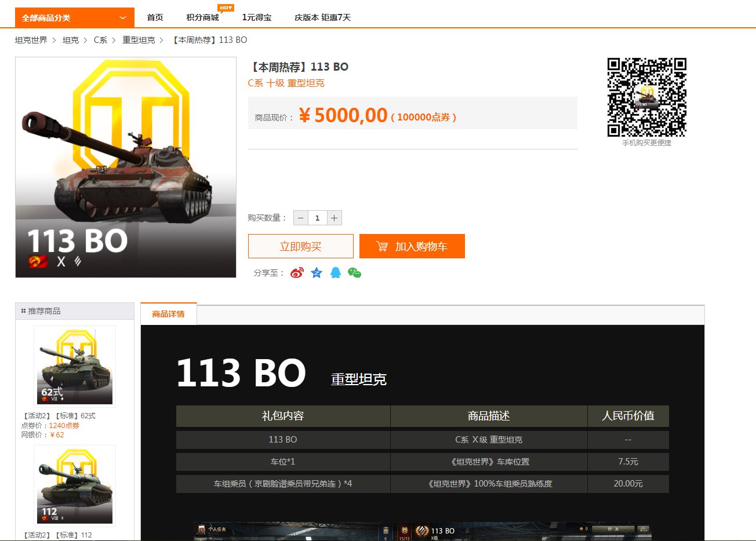This screenshot has width=756, height=541.
Task: Click the 113 BO main product image
Action: (126, 167)
